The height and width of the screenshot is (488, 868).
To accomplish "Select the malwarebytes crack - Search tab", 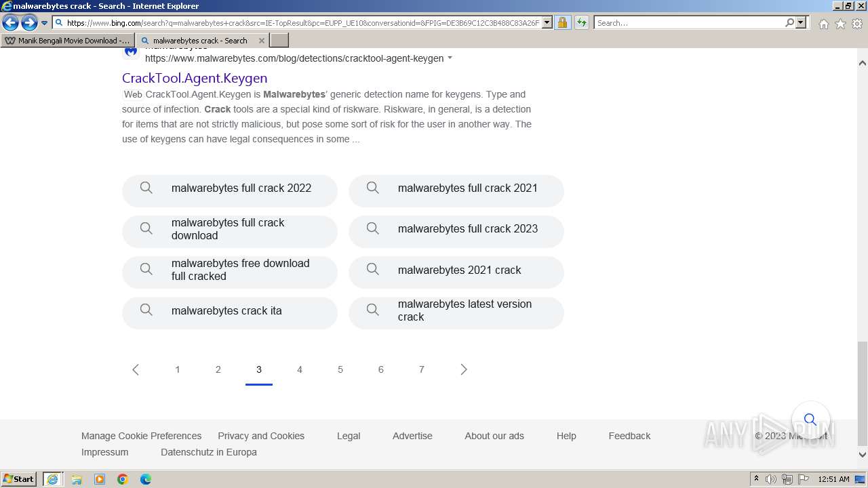I will 201,41.
